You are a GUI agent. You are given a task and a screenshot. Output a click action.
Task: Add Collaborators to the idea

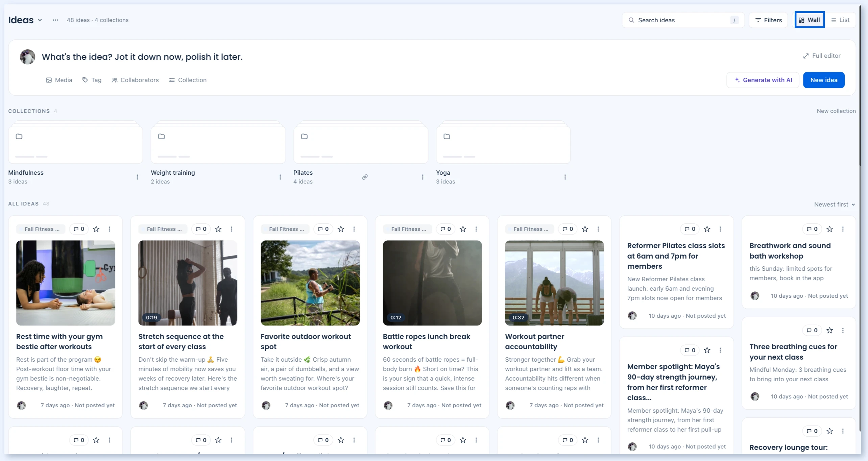(x=135, y=80)
